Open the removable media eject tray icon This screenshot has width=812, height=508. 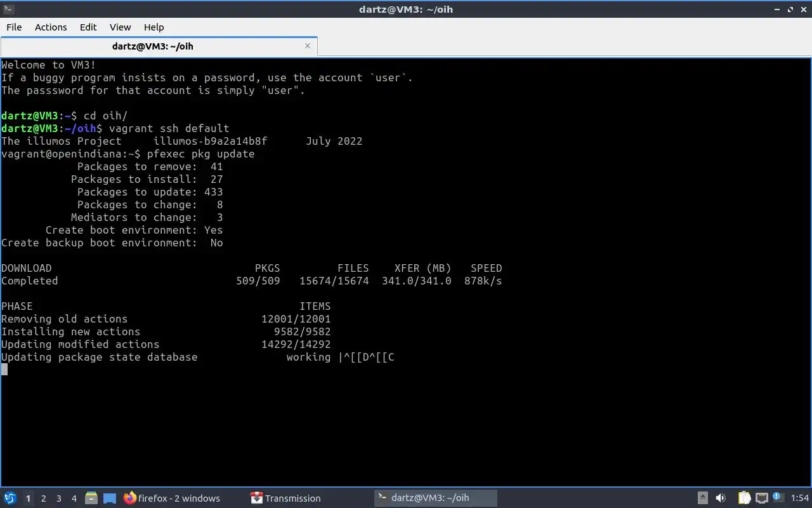click(x=703, y=498)
